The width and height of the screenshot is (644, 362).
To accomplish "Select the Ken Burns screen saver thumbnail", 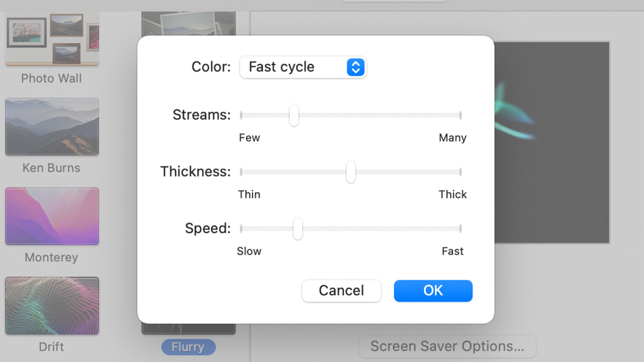I will pyautogui.click(x=52, y=127).
